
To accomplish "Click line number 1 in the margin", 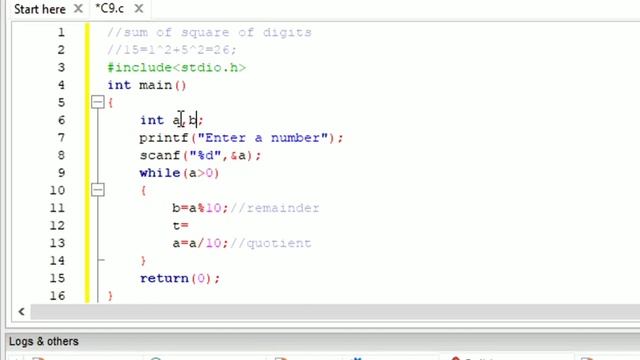I will click(61, 32).
